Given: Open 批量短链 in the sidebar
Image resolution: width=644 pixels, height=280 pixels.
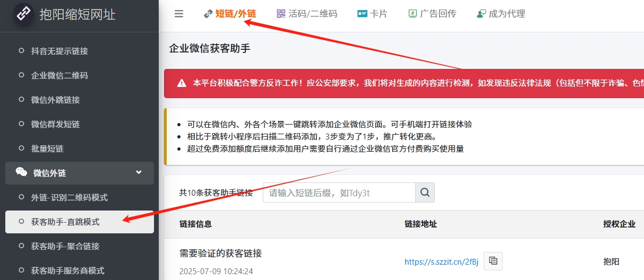Looking at the screenshot, I should [47, 148].
